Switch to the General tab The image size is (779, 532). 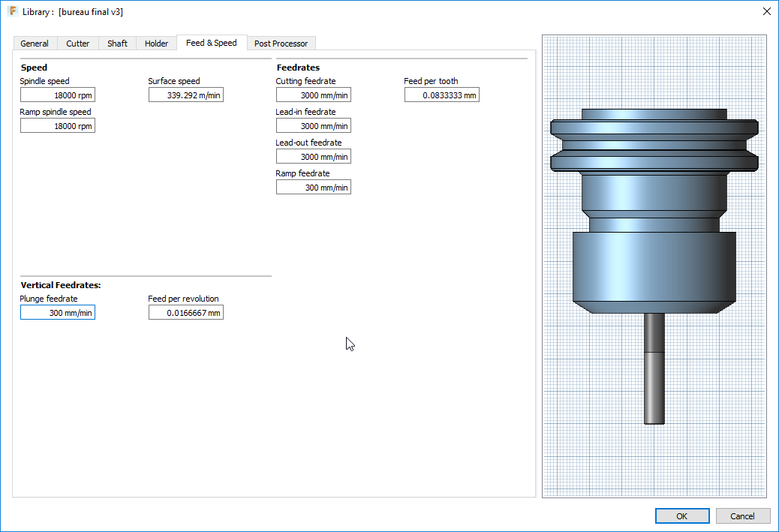(35, 44)
